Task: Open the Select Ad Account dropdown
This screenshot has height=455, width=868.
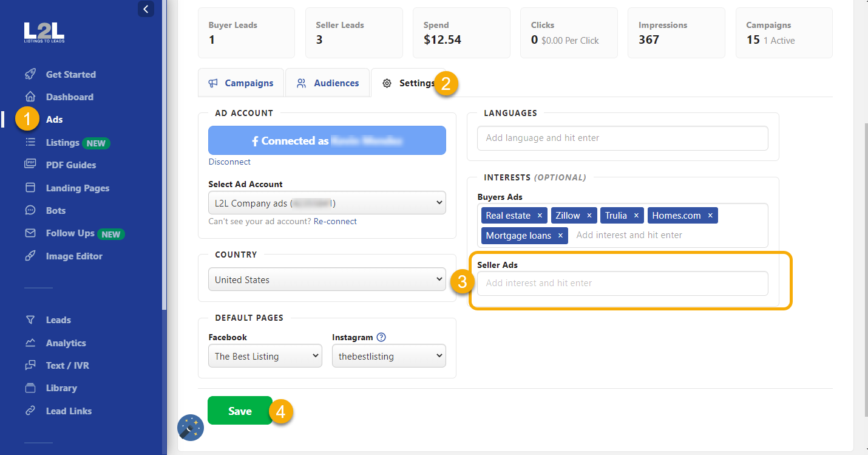Action: (327, 203)
